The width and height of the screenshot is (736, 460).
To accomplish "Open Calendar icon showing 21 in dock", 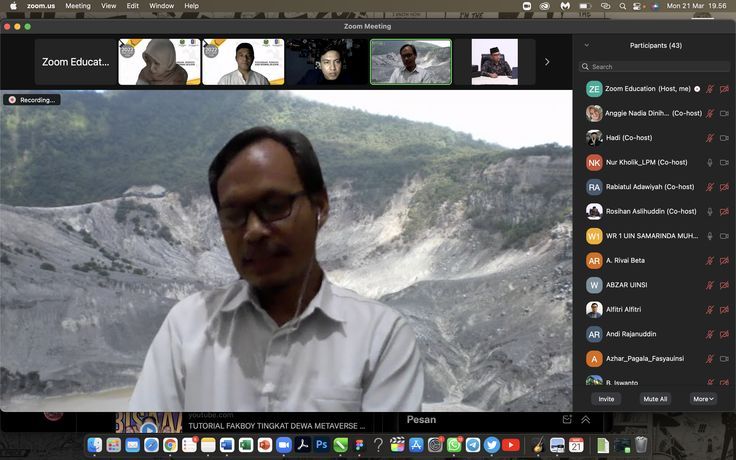I will (576, 445).
